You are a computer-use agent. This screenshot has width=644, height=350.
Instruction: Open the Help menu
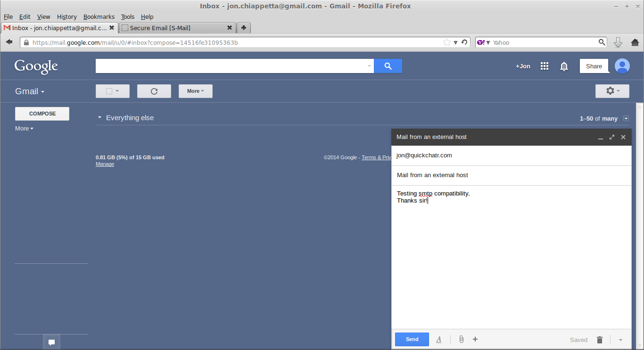click(147, 16)
